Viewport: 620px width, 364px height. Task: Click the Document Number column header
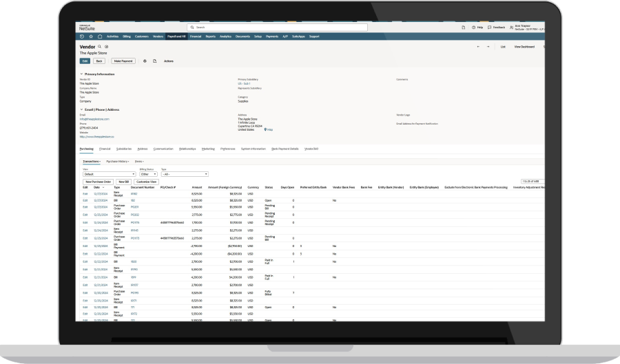click(143, 188)
